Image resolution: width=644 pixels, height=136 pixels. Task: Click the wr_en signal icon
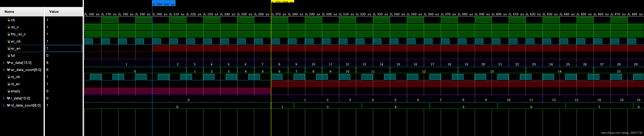[8, 48]
